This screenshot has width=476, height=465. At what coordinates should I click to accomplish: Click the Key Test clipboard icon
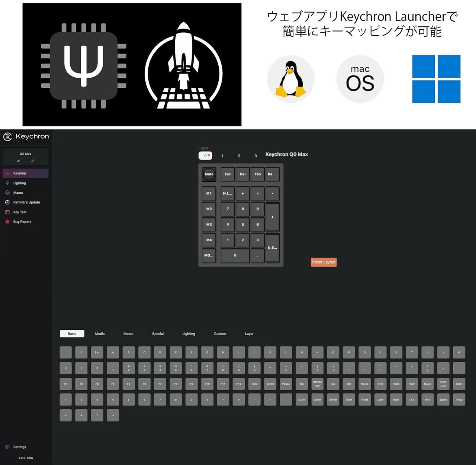7,212
